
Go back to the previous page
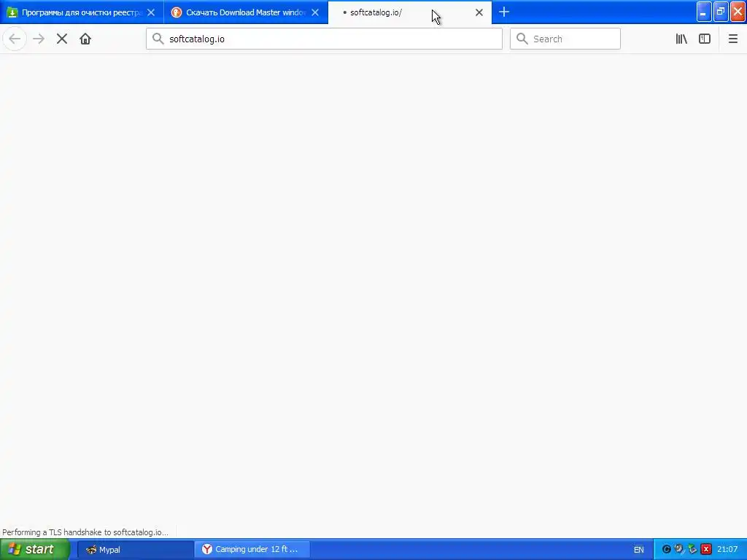[x=15, y=39]
